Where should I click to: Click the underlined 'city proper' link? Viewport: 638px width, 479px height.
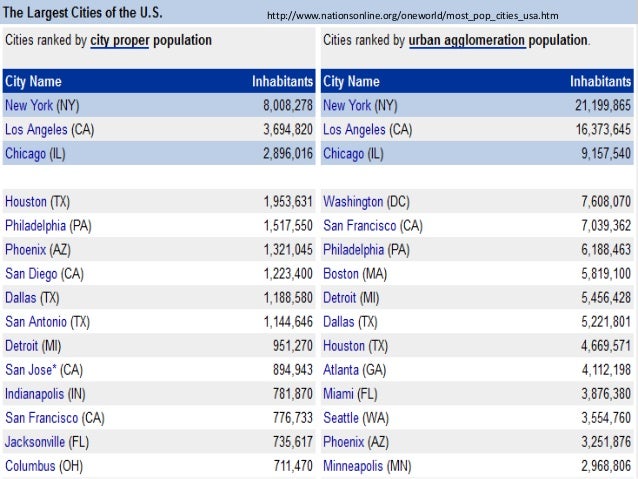pos(120,40)
